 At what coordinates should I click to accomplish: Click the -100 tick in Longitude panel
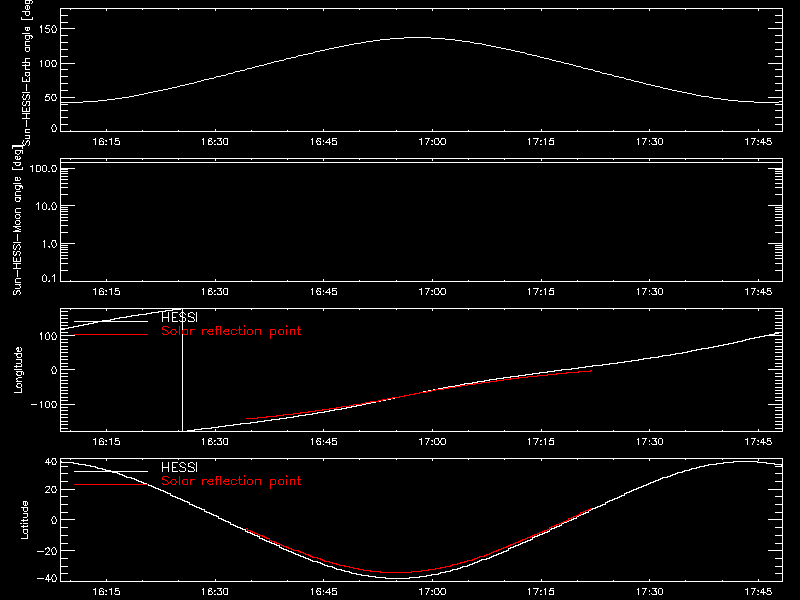point(44,404)
